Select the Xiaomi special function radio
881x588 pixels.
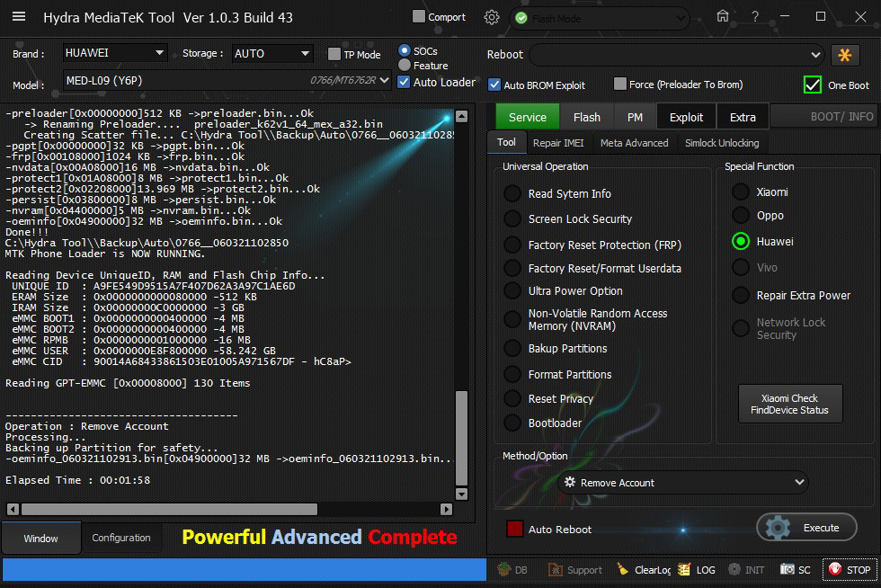(x=741, y=192)
